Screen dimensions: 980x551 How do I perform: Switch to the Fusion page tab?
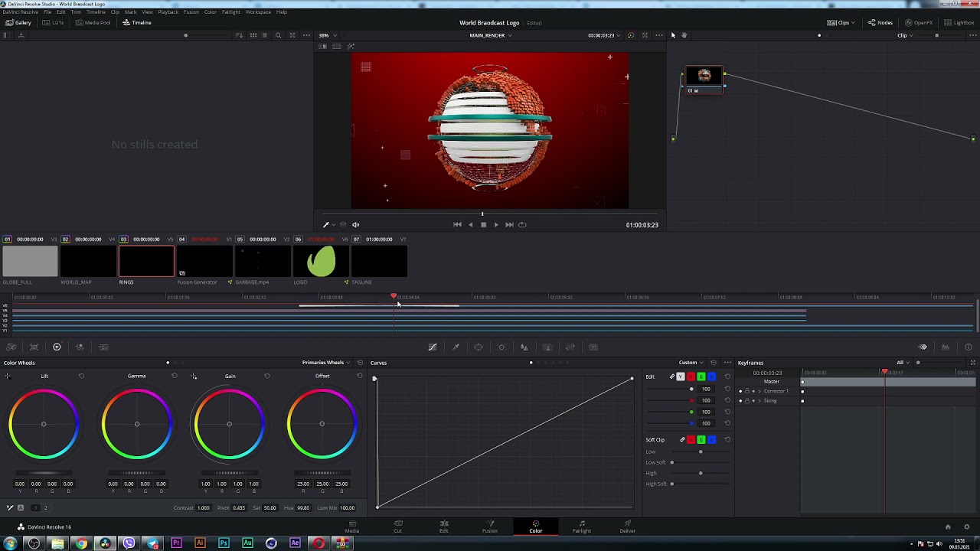coord(490,527)
